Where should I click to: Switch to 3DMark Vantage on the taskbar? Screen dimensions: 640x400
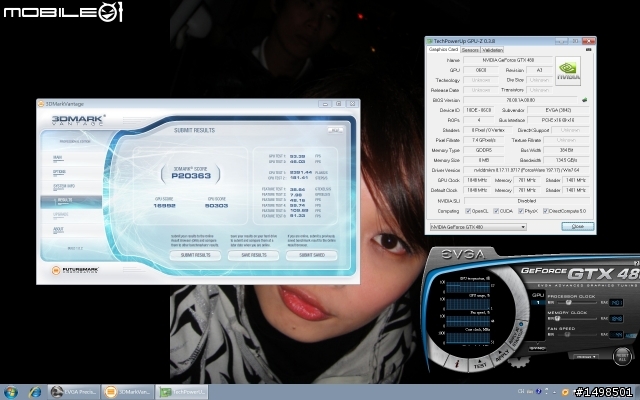[x=128, y=392]
